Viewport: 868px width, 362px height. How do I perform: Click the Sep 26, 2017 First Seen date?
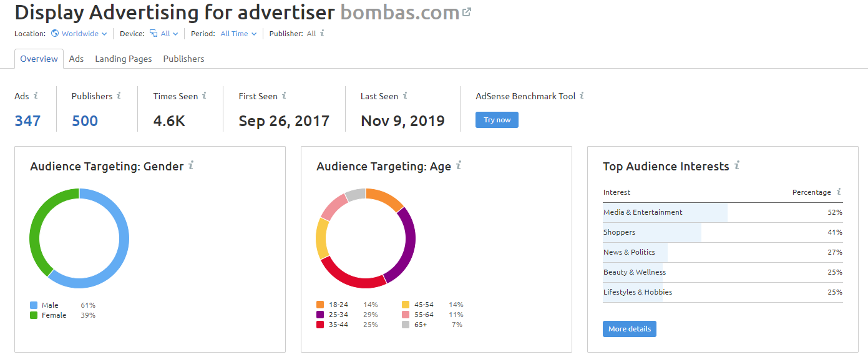(284, 121)
